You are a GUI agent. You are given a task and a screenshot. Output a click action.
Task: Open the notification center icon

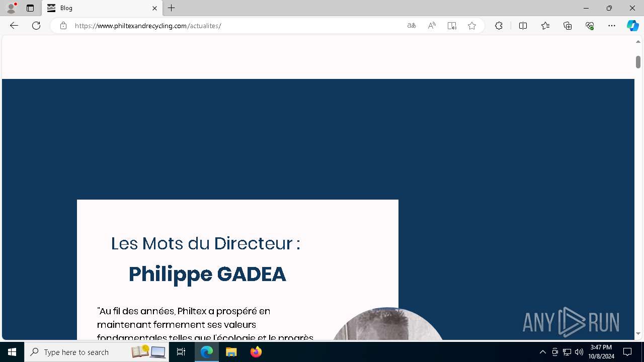pos(627,352)
